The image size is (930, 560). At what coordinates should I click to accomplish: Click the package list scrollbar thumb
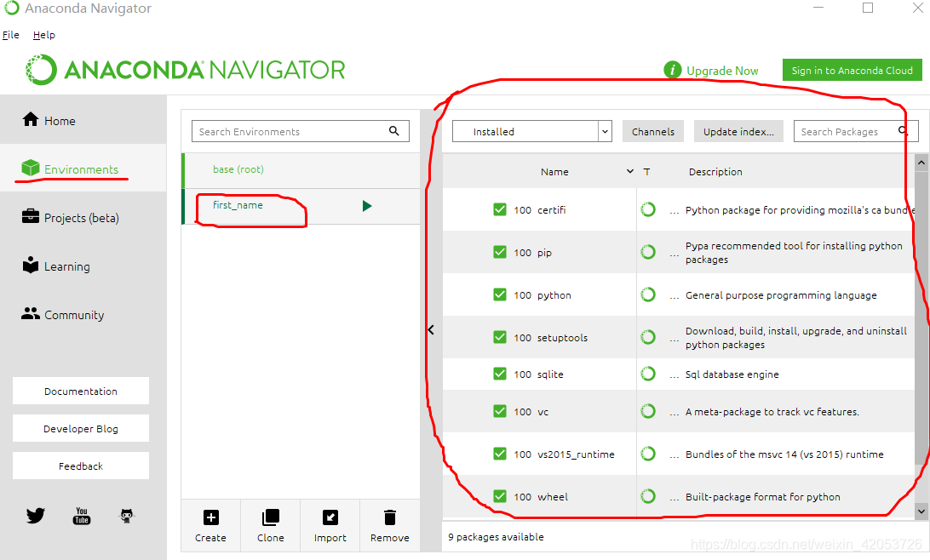tap(921, 319)
